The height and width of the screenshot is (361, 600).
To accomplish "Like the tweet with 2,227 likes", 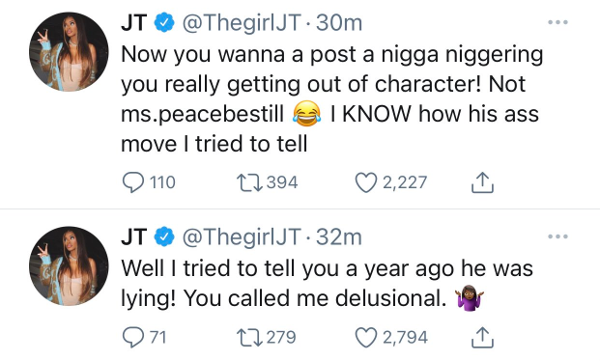I will (366, 183).
